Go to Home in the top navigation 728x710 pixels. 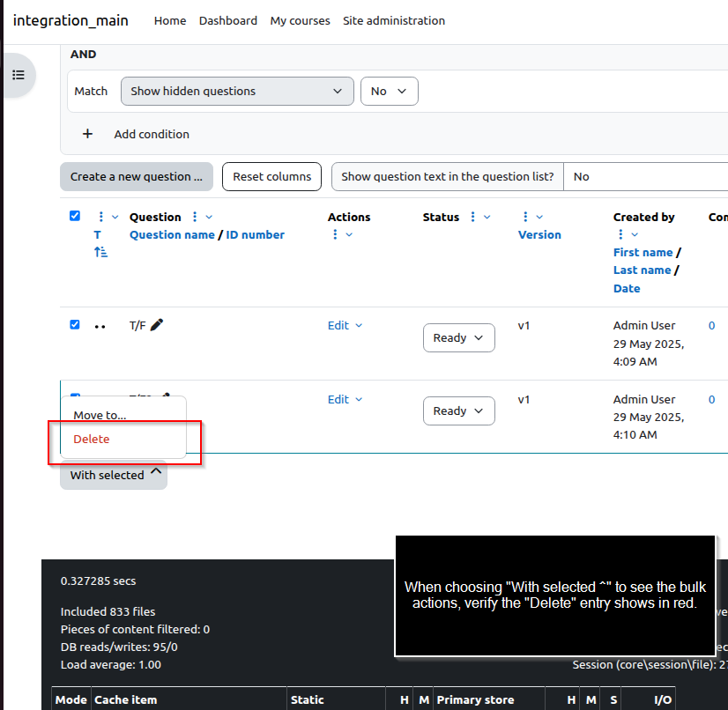170,21
